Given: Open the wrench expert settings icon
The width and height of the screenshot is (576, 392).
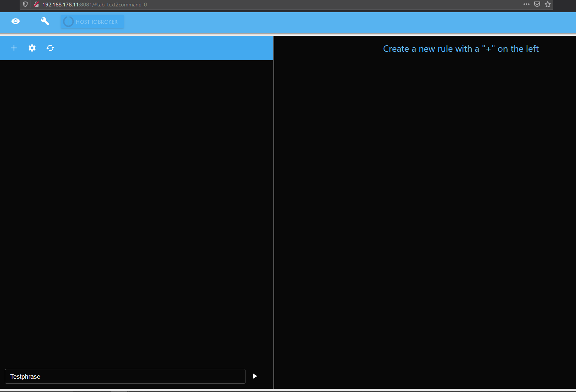Looking at the screenshot, I should [45, 21].
